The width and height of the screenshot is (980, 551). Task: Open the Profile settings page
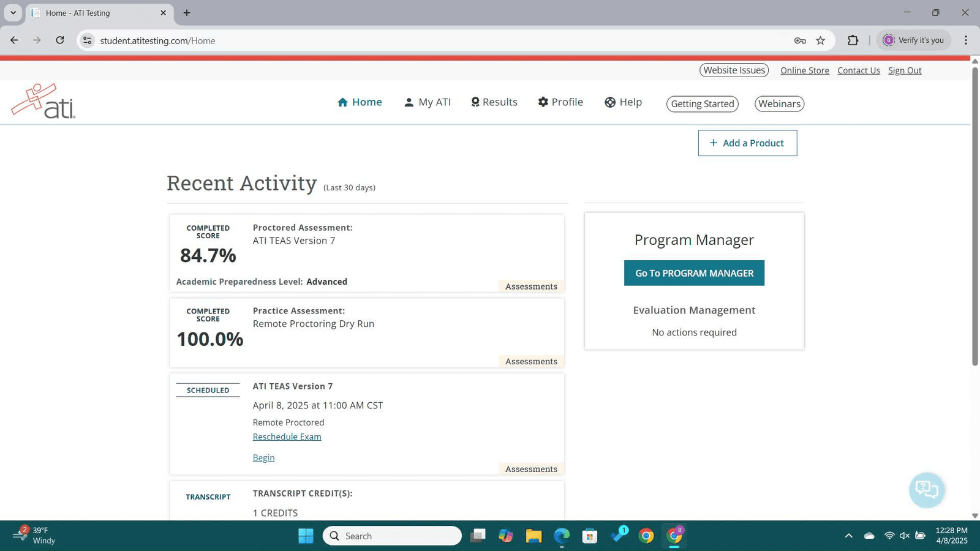tap(560, 102)
